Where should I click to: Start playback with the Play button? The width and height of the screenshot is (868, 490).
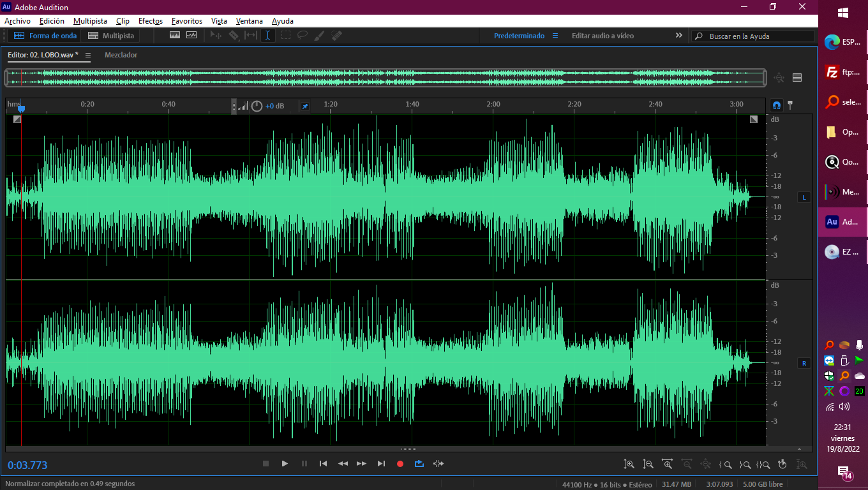click(x=285, y=464)
